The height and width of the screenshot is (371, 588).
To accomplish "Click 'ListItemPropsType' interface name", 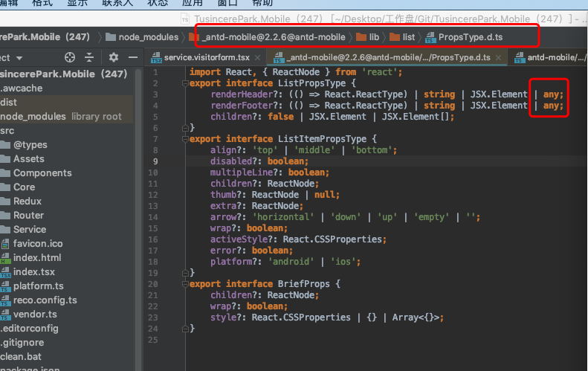I will click(322, 139).
